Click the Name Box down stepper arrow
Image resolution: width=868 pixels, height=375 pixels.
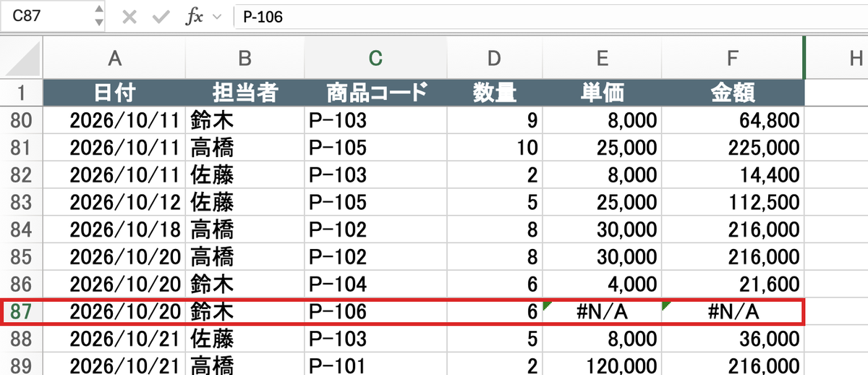tap(99, 23)
